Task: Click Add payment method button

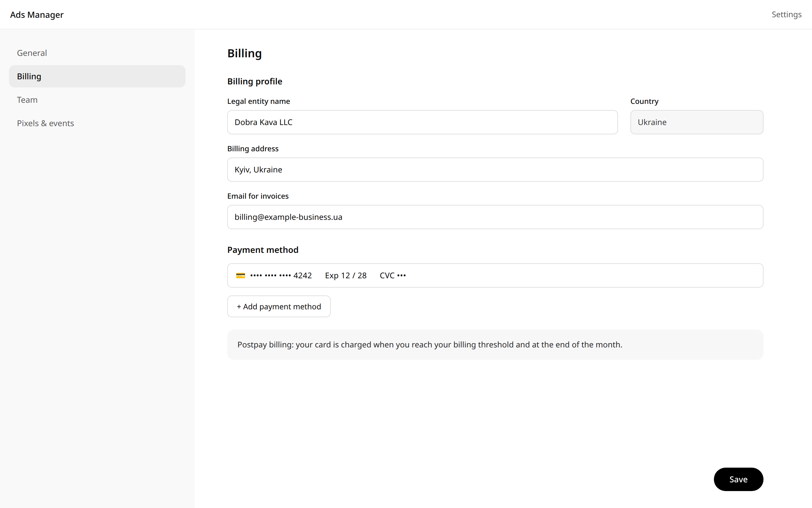Action: [x=279, y=306]
